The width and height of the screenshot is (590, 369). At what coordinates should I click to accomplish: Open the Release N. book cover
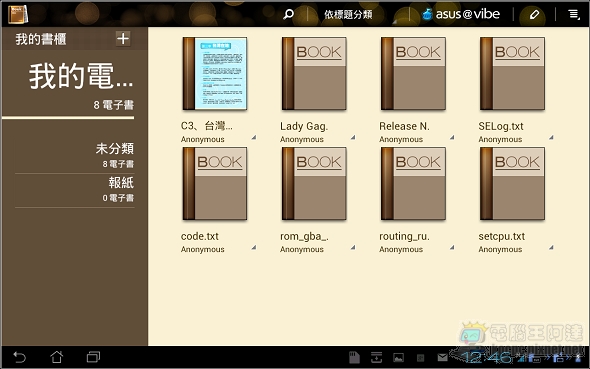[413, 74]
